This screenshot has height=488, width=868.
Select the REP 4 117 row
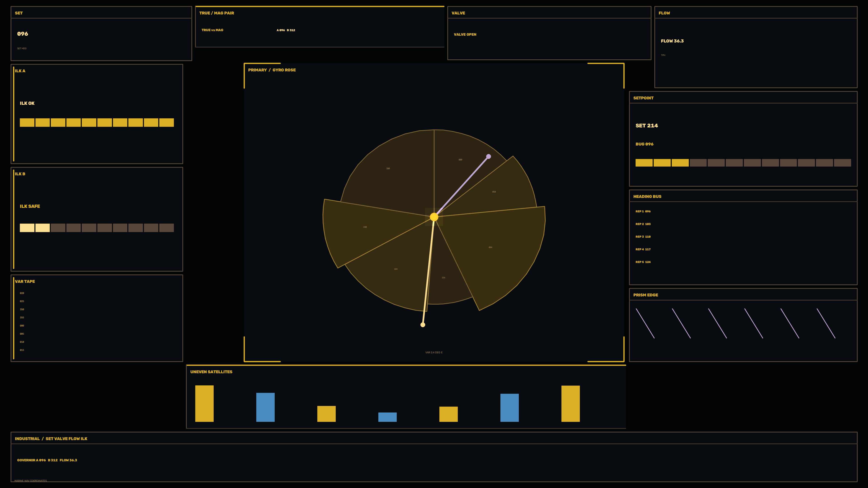tap(643, 250)
